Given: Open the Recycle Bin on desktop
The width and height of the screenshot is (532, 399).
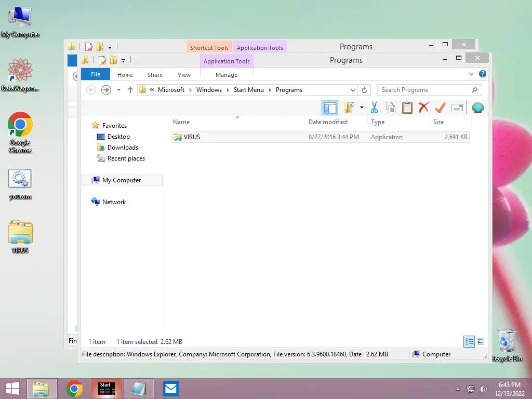Looking at the screenshot, I should (507, 345).
